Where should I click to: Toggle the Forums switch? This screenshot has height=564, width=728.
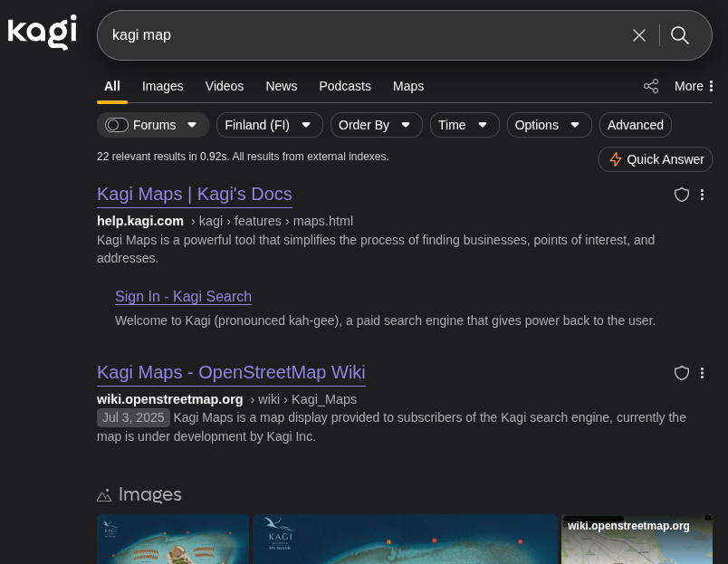tap(117, 125)
